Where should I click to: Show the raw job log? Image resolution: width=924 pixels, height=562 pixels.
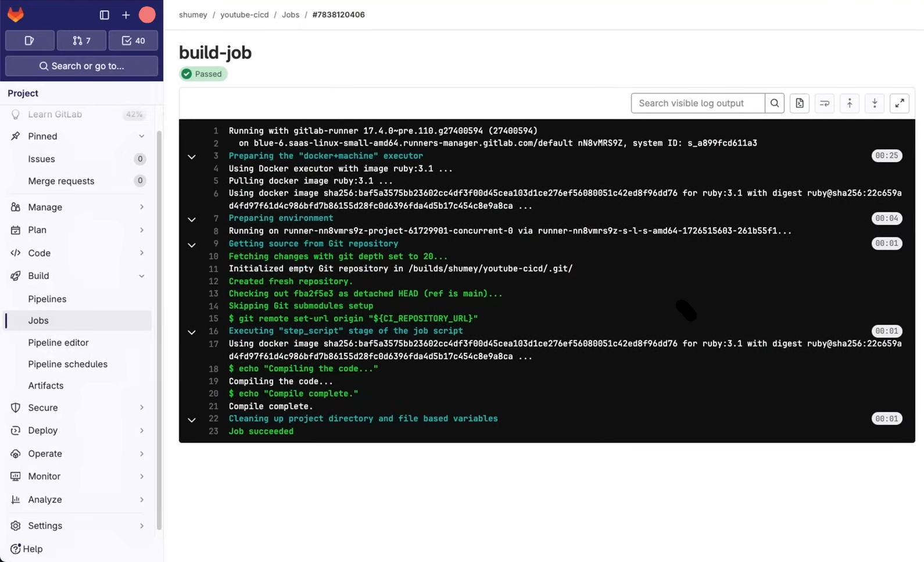[800, 103]
